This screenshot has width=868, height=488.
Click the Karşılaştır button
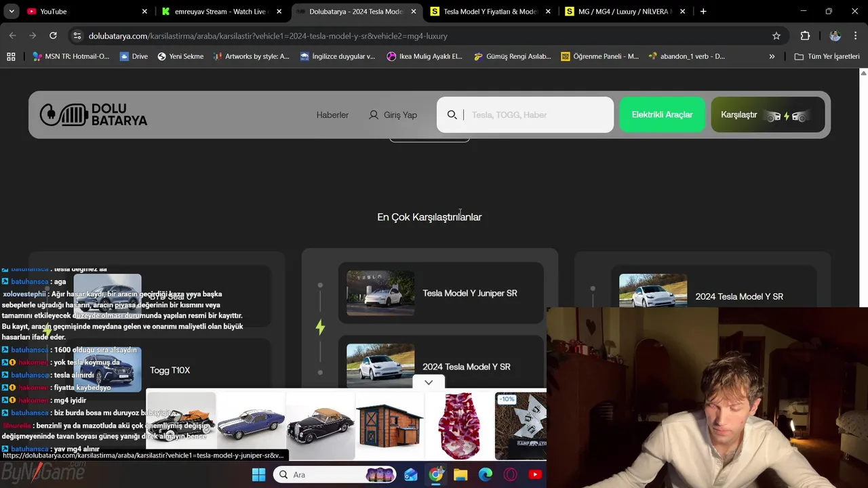(x=768, y=115)
